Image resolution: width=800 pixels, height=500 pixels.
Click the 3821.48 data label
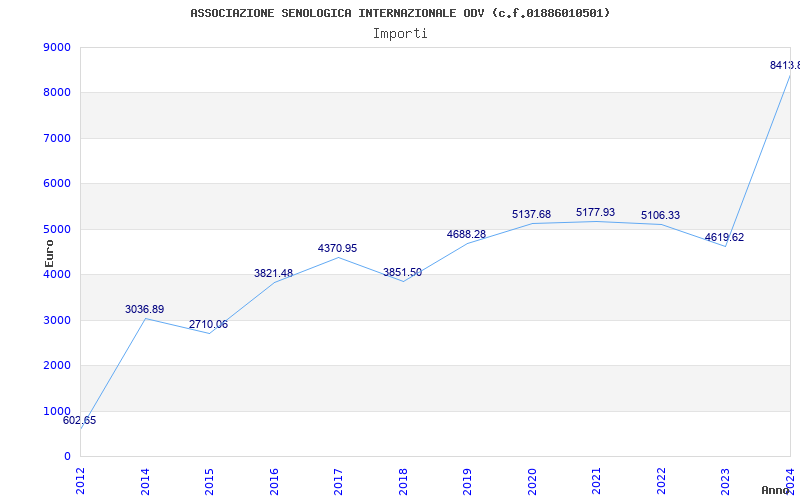coord(273,273)
